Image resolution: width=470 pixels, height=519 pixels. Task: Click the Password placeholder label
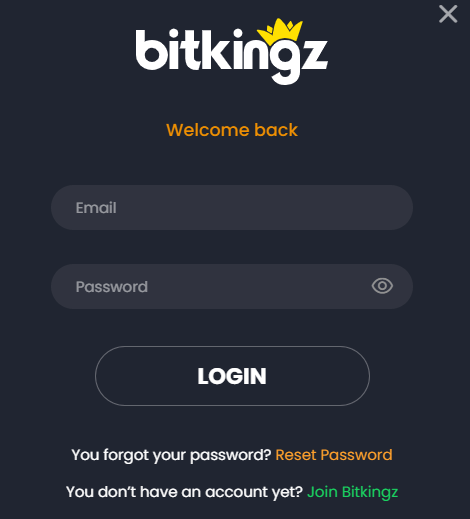pos(112,287)
